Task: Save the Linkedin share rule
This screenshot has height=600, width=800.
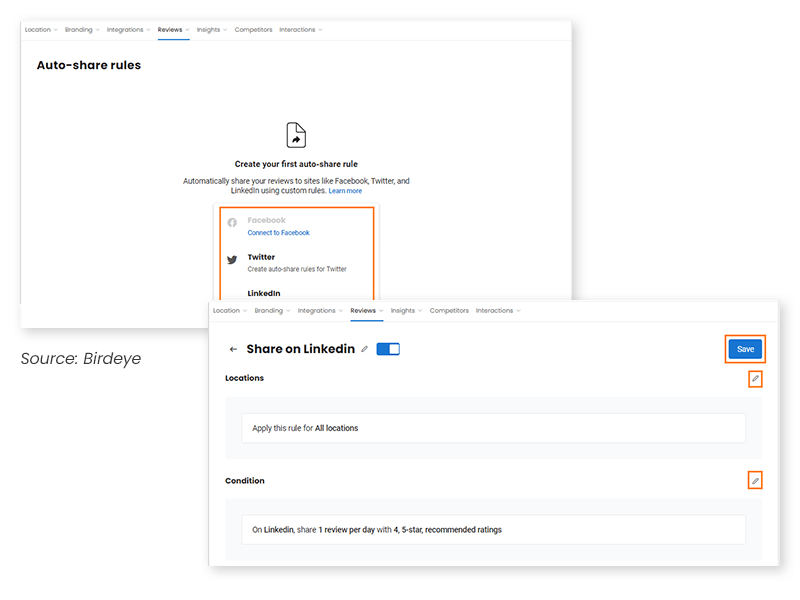Action: [x=745, y=349]
